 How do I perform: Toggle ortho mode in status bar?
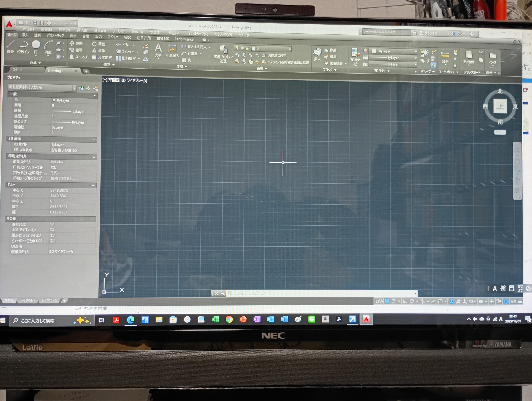click(405, 301)
